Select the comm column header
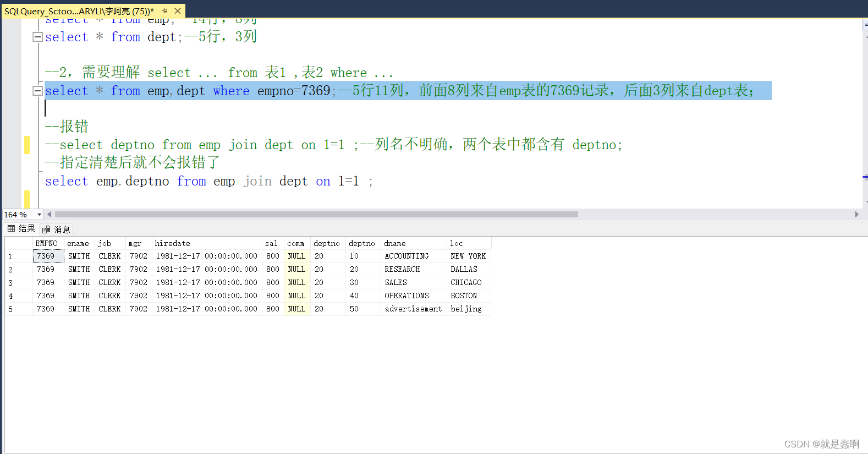Image resolution: width=868 pixels, height=454 pixels. tap(296, 243)
